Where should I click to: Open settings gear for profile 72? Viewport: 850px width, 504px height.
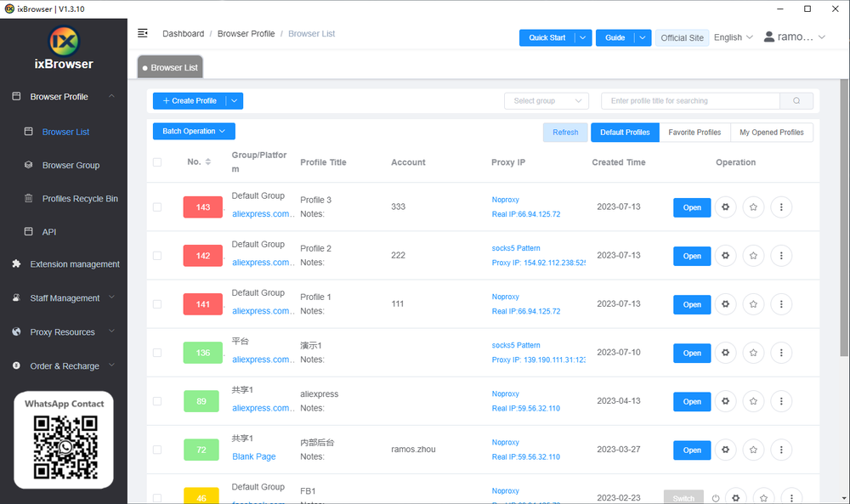click(725, 450)
